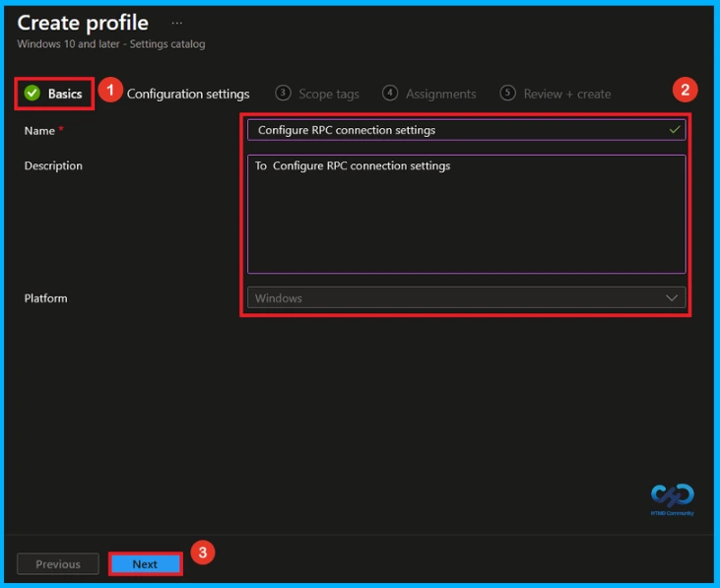Click the Name label text
This screenshot has height=588, width=720.
pos(39,131)
